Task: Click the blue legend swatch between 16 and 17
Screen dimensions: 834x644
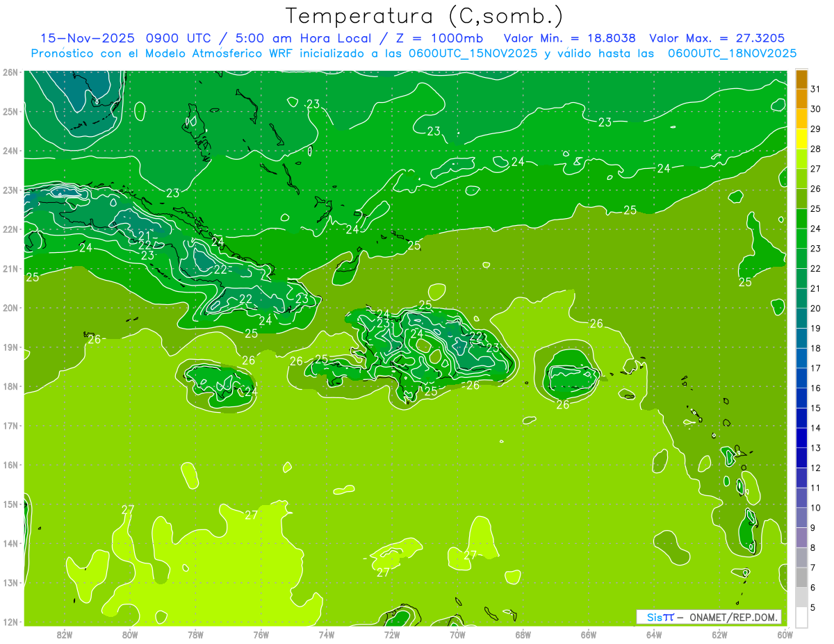Action: (801, 378)
